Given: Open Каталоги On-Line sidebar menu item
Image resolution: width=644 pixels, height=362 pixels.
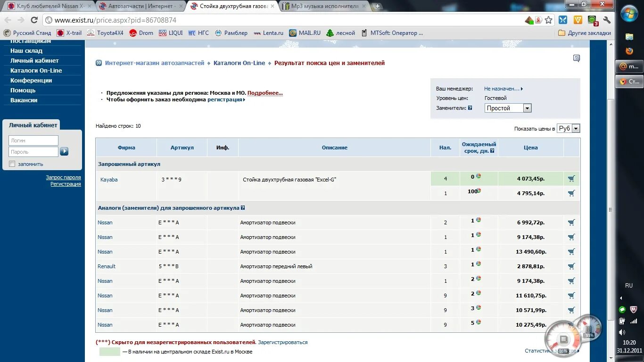Looking at the screenshot, I should coord(36,70).
